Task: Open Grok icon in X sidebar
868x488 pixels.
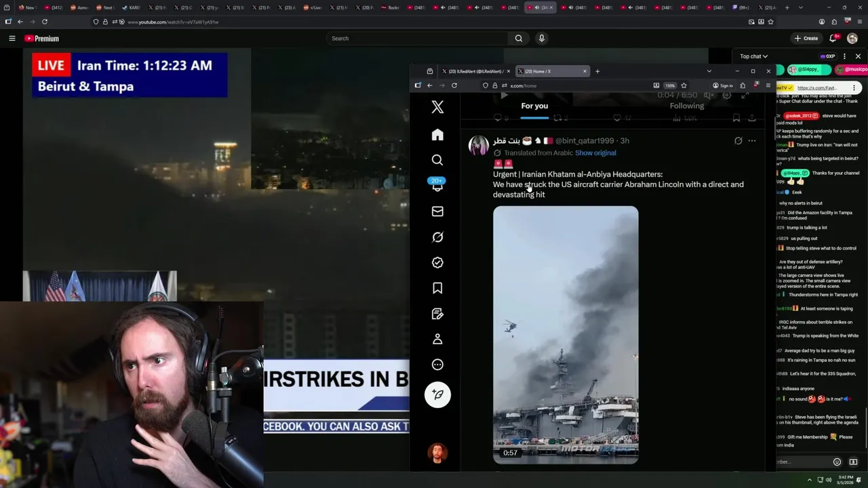Action: point(437,237)
